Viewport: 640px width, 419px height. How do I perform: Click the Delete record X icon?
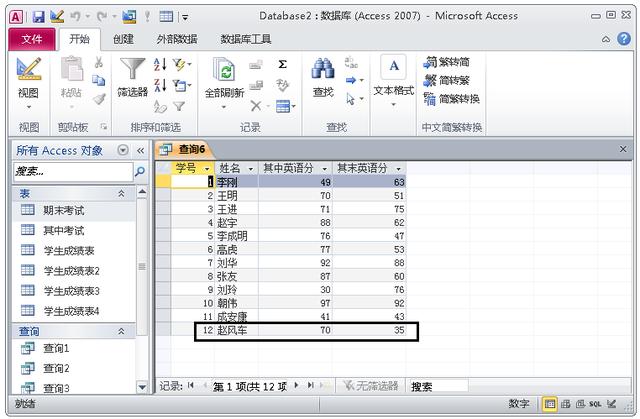pyautogui.click(x=256, y=106)
